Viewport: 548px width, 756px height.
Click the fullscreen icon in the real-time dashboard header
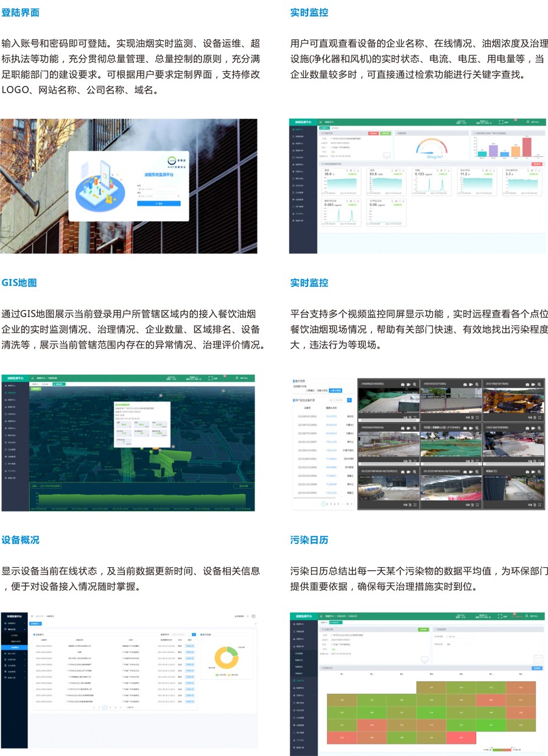[501, 122]
